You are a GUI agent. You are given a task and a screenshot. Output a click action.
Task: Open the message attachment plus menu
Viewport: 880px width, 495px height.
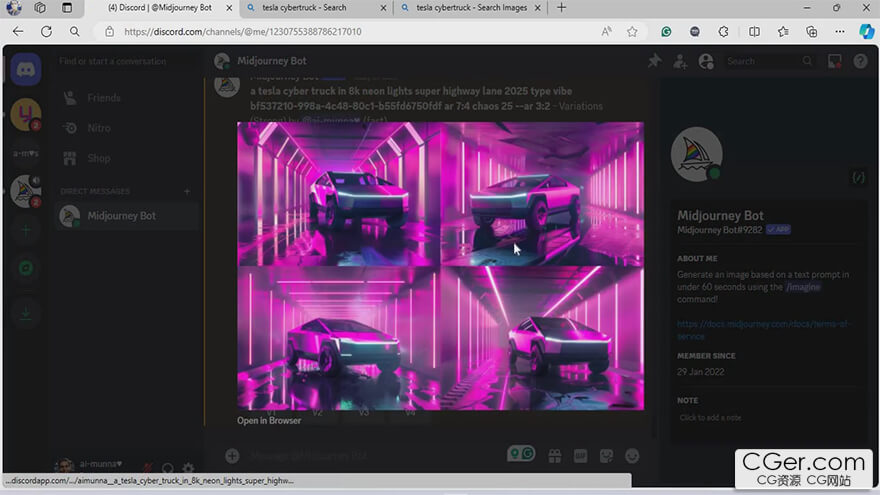pyautogui.click(x=232, y=456)
